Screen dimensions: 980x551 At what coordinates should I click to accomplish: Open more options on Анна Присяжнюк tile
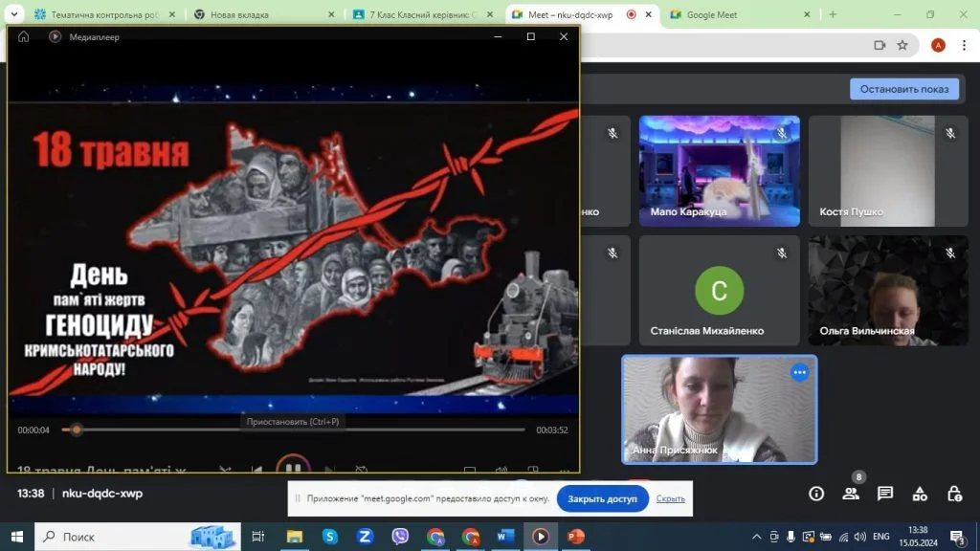pyautogui.click(x=799, y=373)
